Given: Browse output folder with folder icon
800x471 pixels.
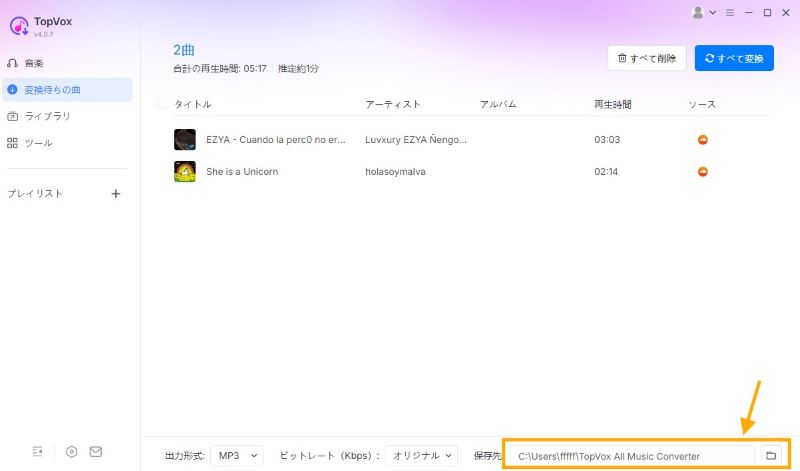Looking at the screenshot, I should click(771, 455).
